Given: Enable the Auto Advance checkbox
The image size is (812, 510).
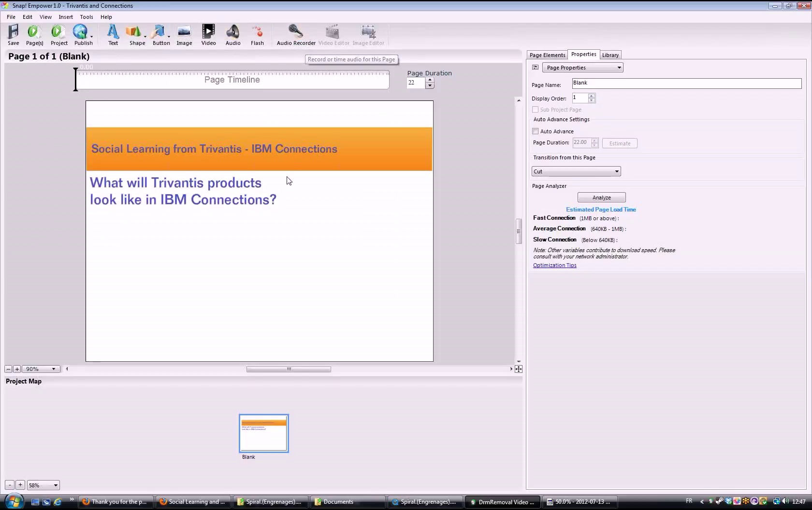Looking at the screenshot, I should pos(535,131).
